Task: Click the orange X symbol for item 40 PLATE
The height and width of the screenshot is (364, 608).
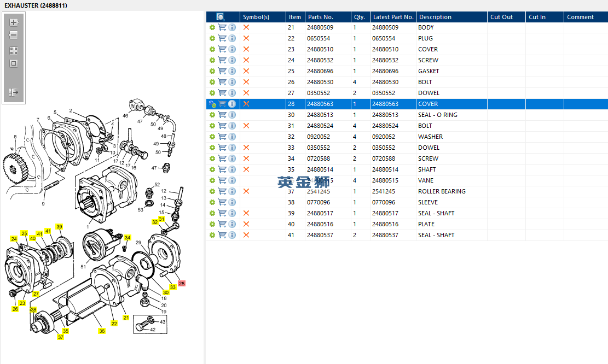Action: [x=246, y=224]
